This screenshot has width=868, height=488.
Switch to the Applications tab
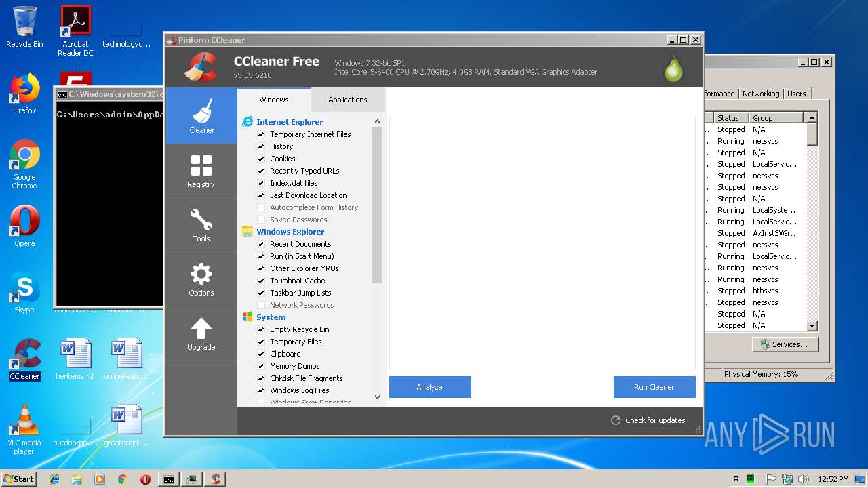348,100
